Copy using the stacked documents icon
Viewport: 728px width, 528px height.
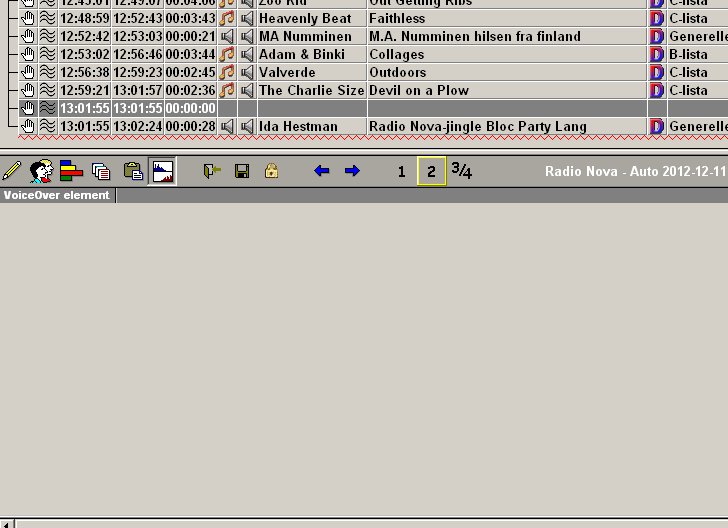(x=101, y=171)
